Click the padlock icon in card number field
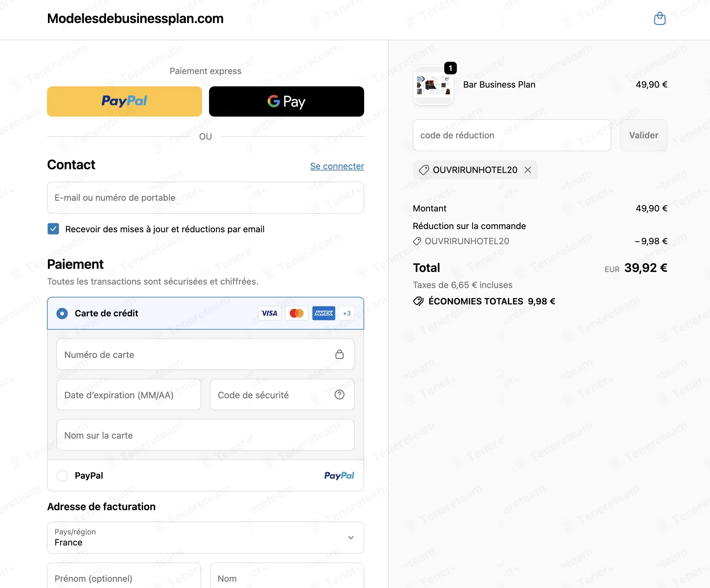 pyautogui.click(x=340, y=354)
